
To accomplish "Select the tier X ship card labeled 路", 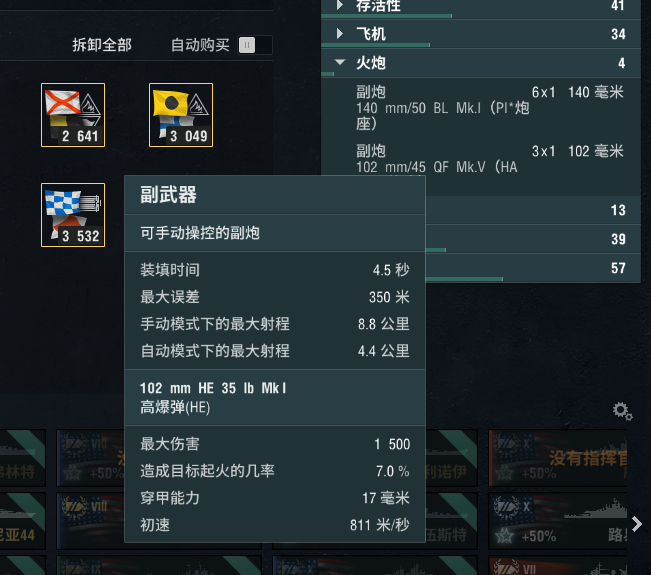I will click(x=558, y=521).
